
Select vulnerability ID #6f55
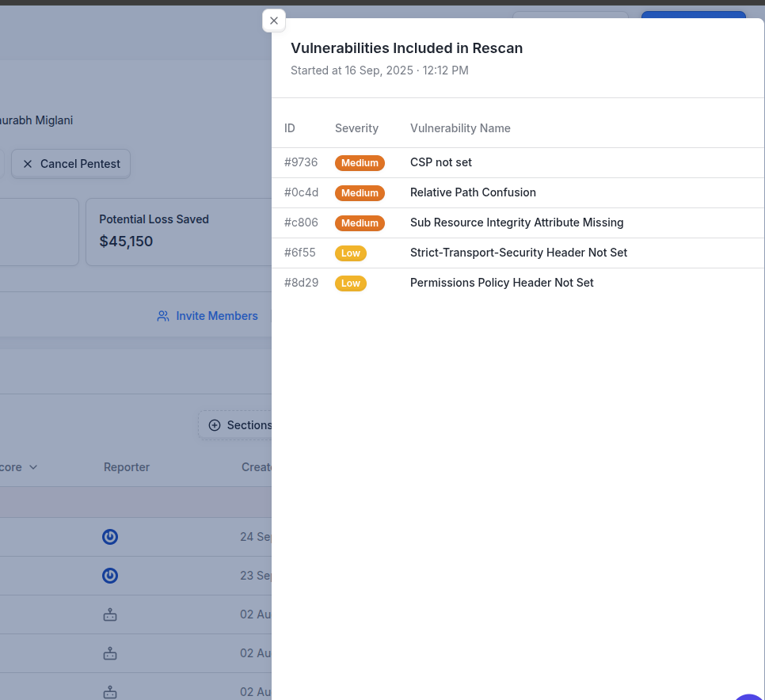click(x=300, y=253)
